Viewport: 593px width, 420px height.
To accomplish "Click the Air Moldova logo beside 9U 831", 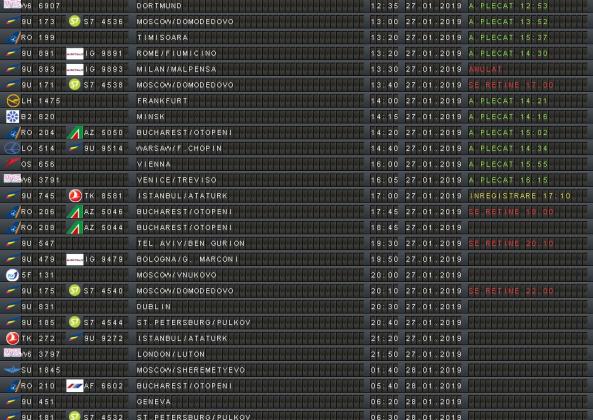I will (11, 307).
